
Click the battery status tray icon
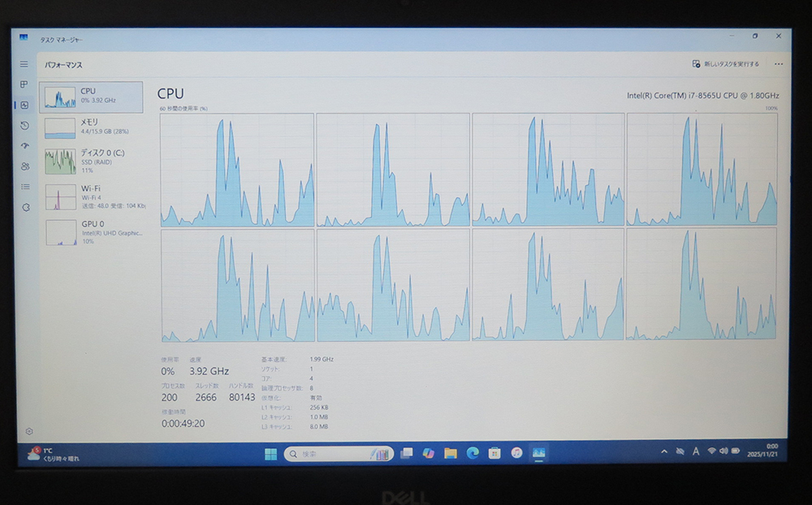tap(736, 451)
